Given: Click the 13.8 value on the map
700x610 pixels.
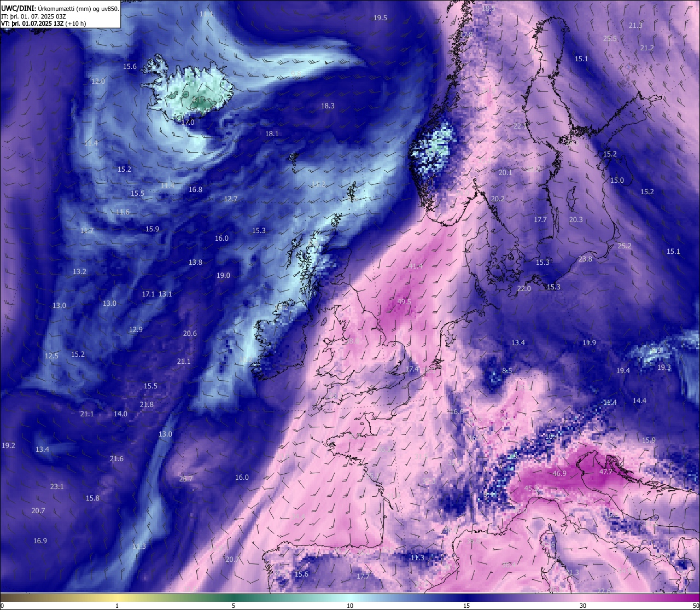Looking at the screenshot, I should 195,262.
